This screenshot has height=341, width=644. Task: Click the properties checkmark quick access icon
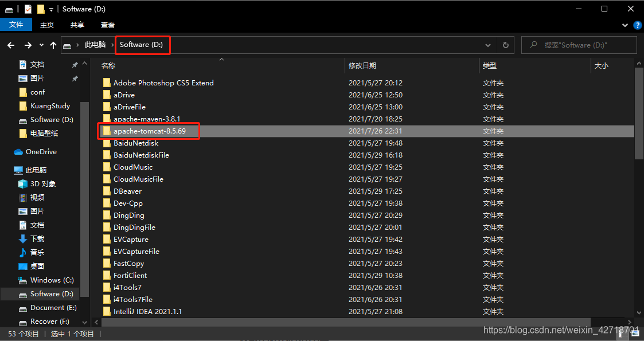coord(28,9)
